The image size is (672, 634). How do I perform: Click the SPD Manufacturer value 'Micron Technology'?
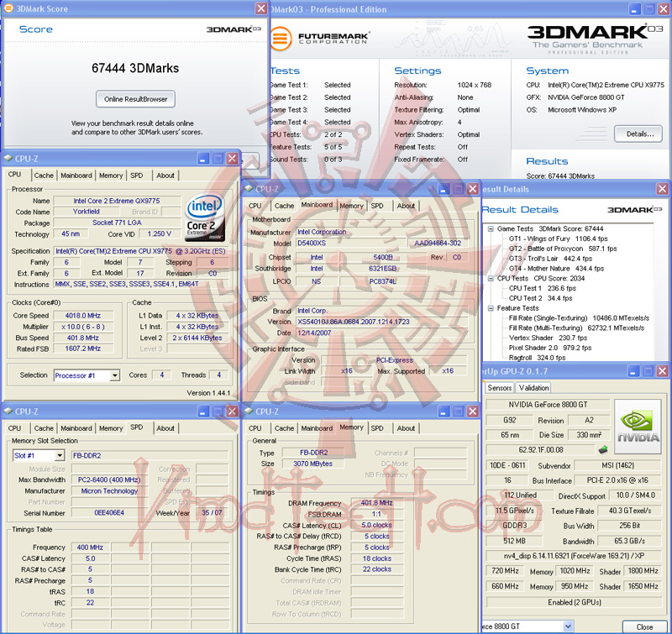109,491
